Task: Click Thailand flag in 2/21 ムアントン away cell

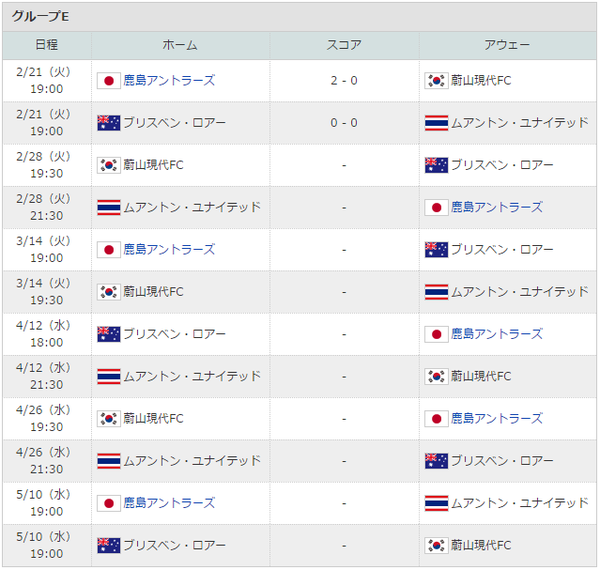Action: (x=436, y=123)
